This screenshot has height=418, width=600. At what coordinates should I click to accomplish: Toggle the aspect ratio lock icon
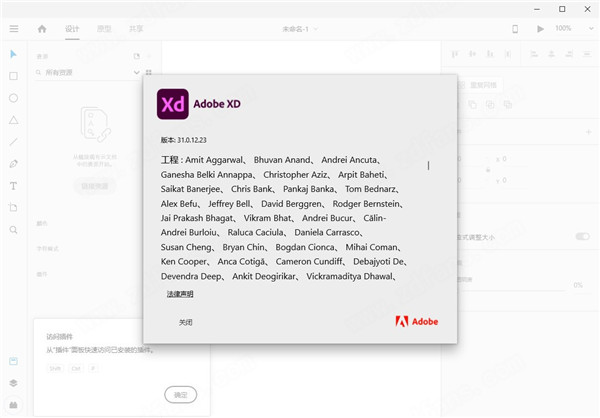(x=488, y=170)
